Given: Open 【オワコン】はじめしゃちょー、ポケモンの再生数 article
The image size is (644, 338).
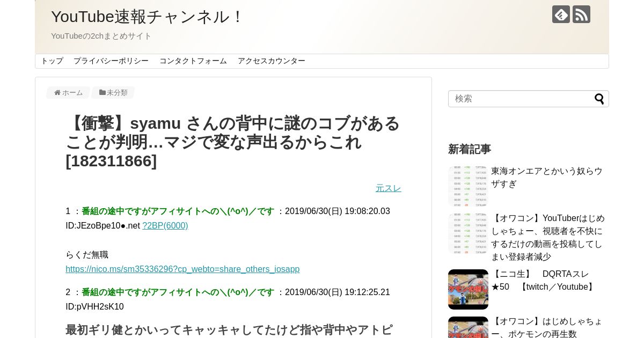Looking at the screenshot, I should click(547, 328).
